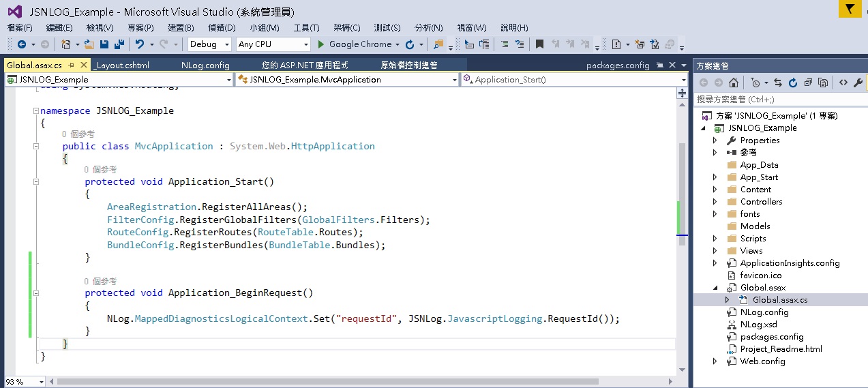This screenshot has width=868, height=388.
Task: Open the 偵錯(D) menu
Action: pyautogui.click(x=222, y=28)
